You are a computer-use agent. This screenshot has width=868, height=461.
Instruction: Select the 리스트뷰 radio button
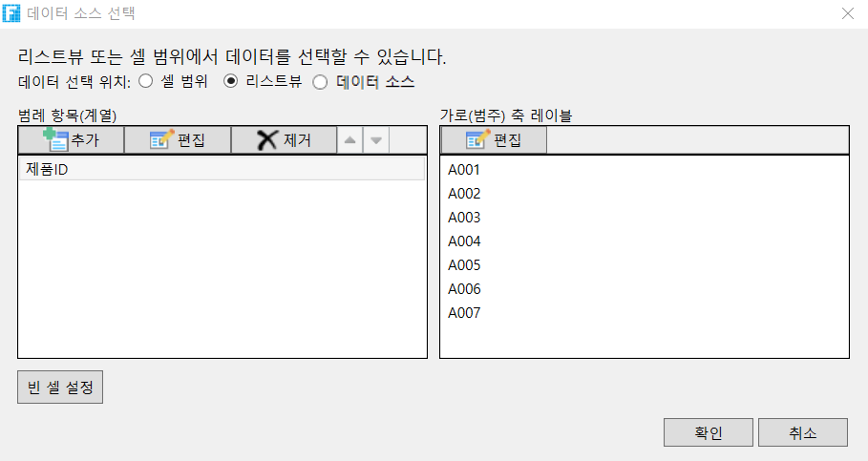pyautogui.click(x=230, y=81)
